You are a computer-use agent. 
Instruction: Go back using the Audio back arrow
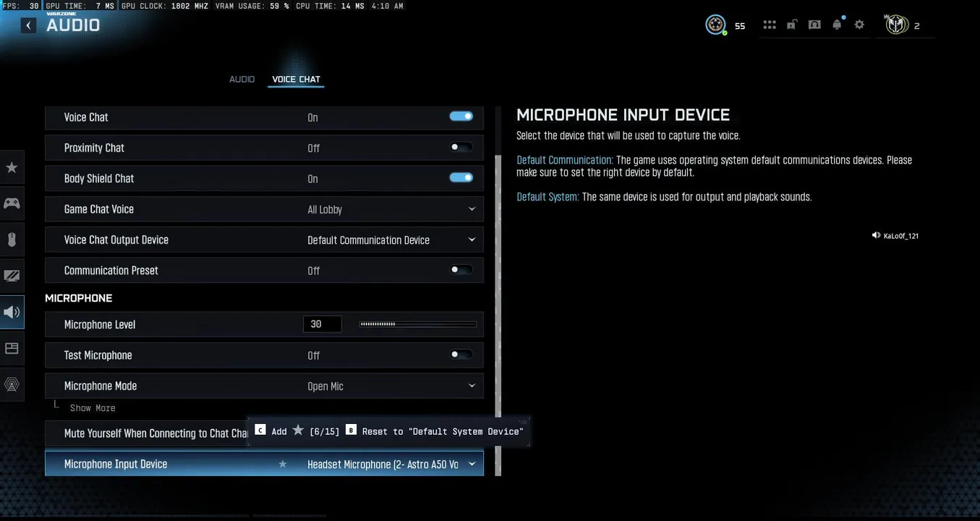[x=28, y=25]
